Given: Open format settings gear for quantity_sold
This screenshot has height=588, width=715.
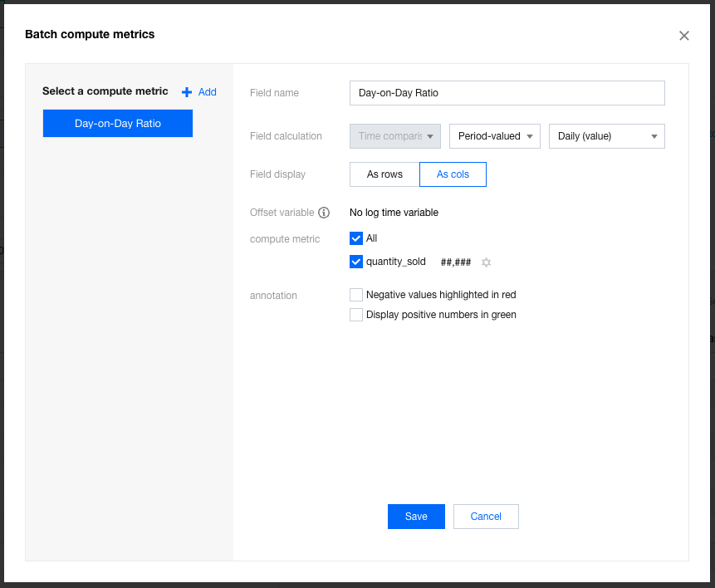Looking at the screenshot, I should (487, 262).
